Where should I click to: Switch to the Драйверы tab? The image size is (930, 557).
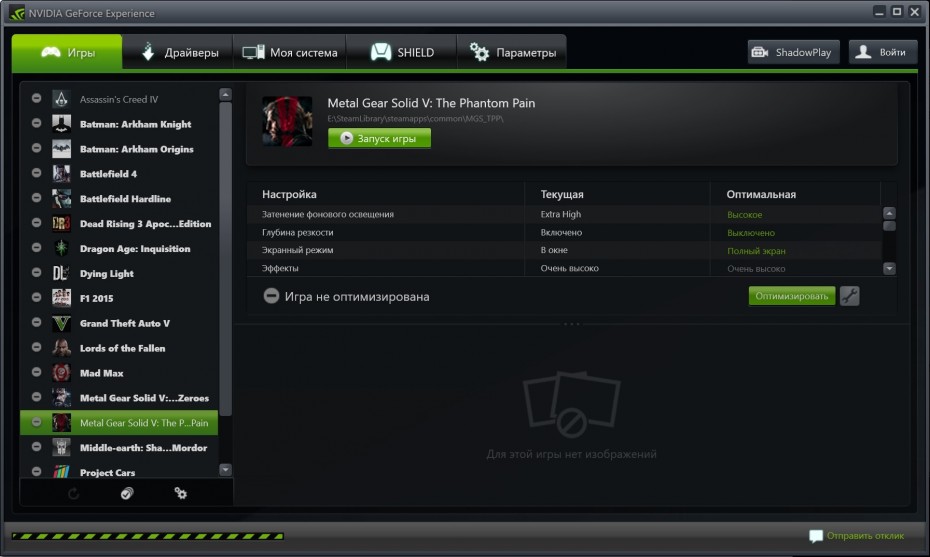coord(178,52)
